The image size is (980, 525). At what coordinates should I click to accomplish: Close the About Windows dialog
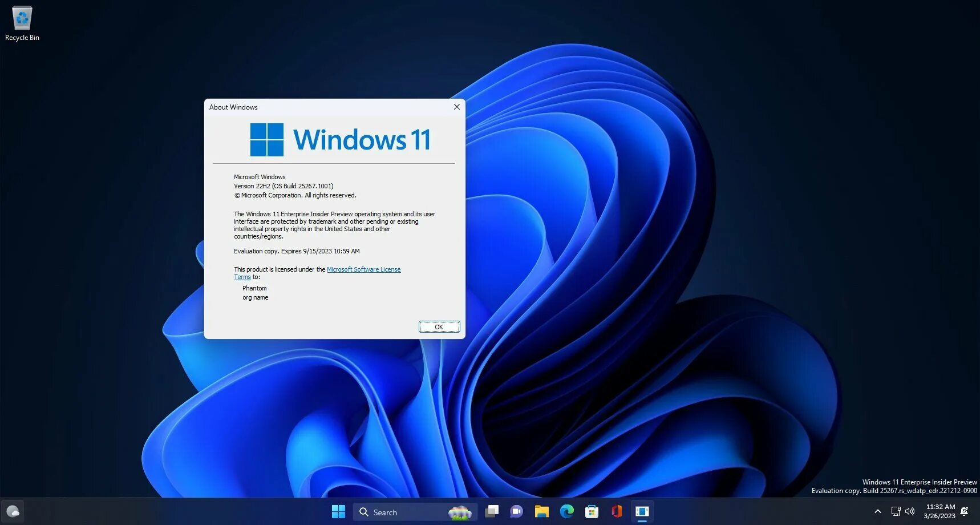tap(456, 107)
